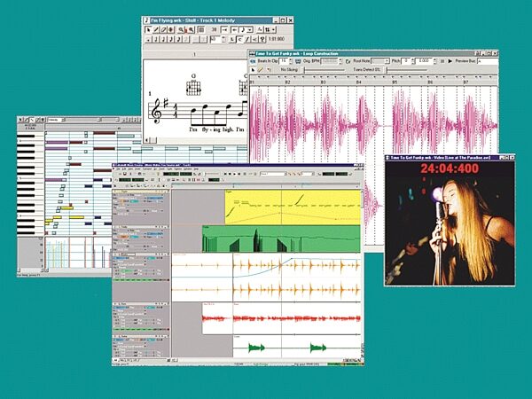Preview the loop with the play button
This screenshot has width=532, height=399.
[450, 61]
